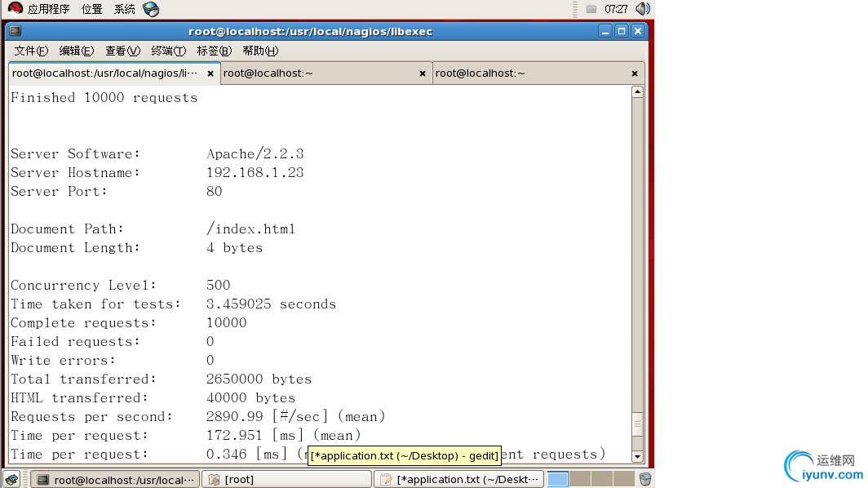
Task: Switch to the fourth workspace in pager
Action: point(624,479)
